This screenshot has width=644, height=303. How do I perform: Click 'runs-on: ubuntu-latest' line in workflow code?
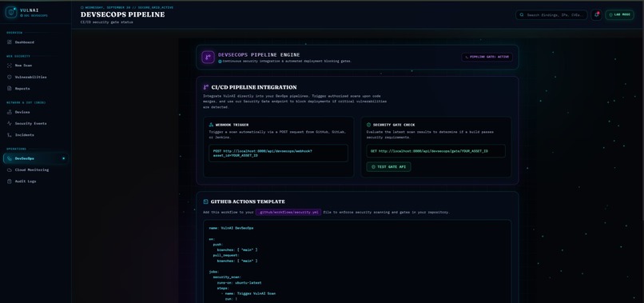pyautogui.click(x=239, y=283)
